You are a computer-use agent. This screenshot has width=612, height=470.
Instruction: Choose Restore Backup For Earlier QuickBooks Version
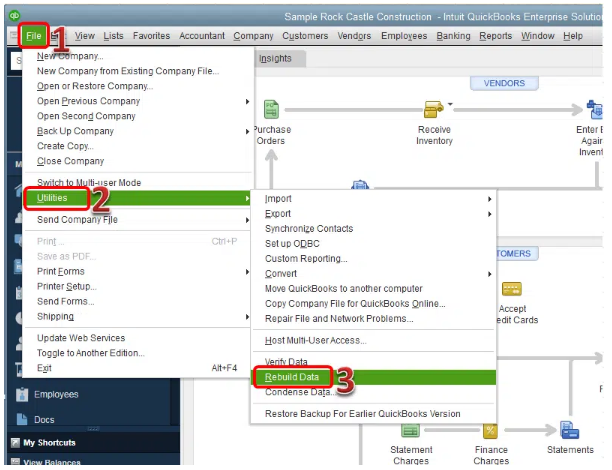coord(373,414)
